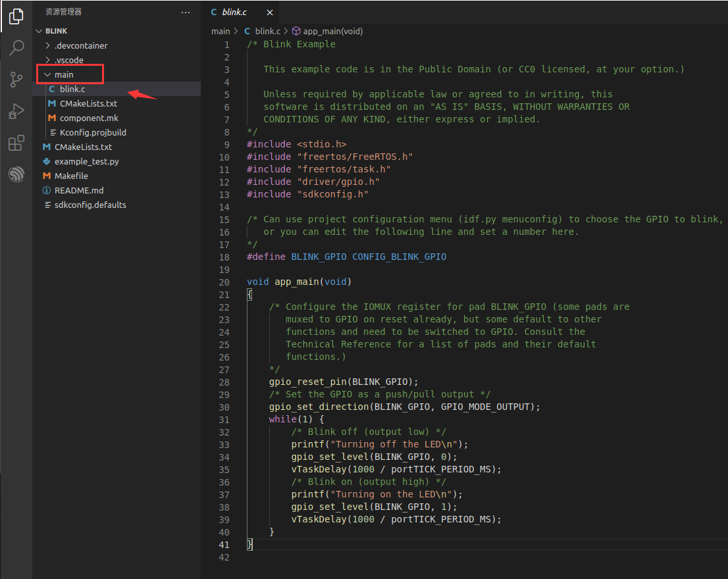Click the C file icon beside blink.c in tree
728x579 pixels.
[x=52, y=89]
